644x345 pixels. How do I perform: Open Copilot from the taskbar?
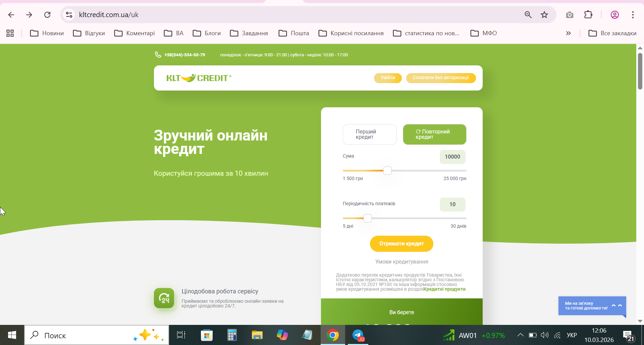click(x=282, y=335)
